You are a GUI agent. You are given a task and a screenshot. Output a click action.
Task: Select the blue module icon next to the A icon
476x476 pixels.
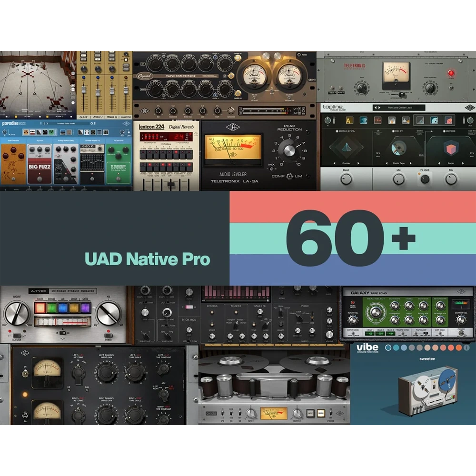click(x=363, y=120)
